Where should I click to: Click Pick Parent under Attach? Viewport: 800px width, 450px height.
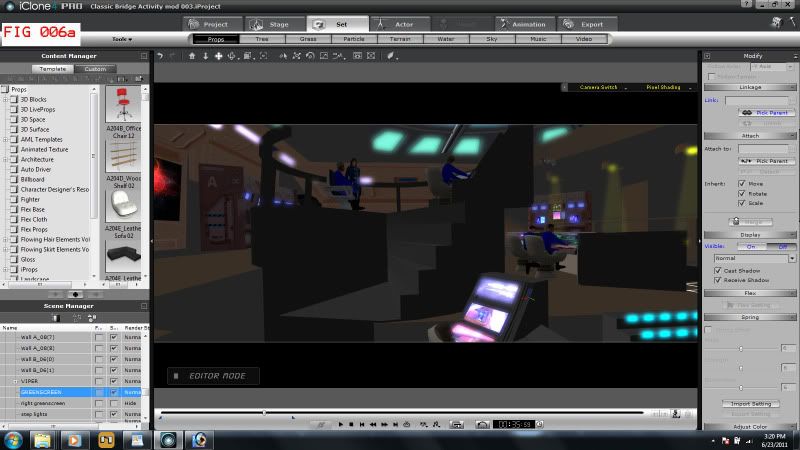[x=766, y=161]
